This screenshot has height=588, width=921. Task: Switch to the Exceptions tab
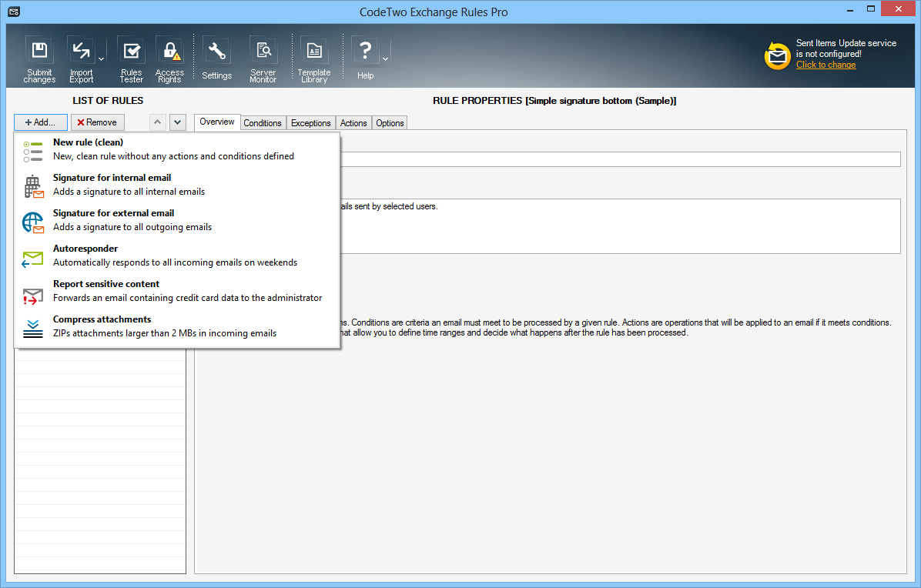[310, 122]
